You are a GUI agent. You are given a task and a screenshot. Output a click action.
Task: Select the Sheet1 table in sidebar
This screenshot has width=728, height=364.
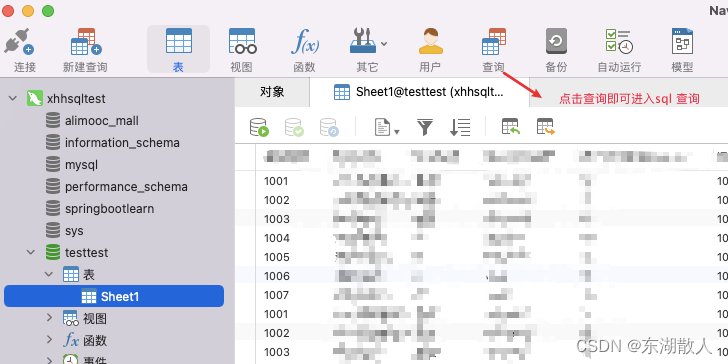point(114,296)
